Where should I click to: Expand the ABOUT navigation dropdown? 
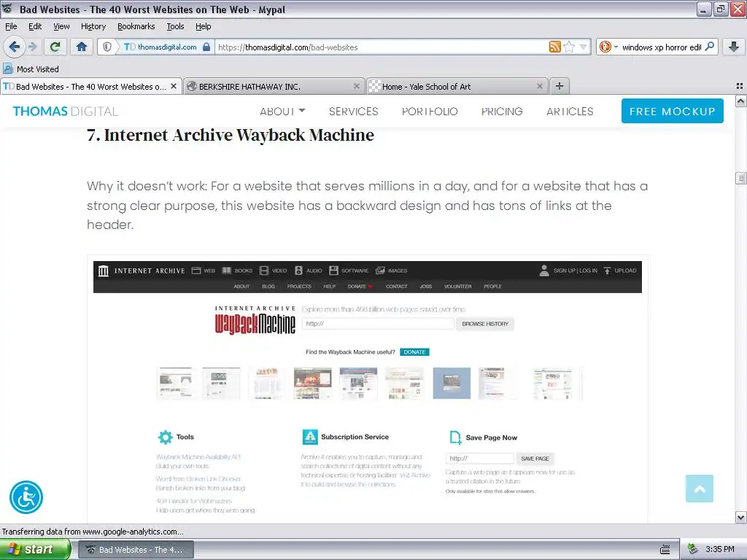[x=282, y=112]
